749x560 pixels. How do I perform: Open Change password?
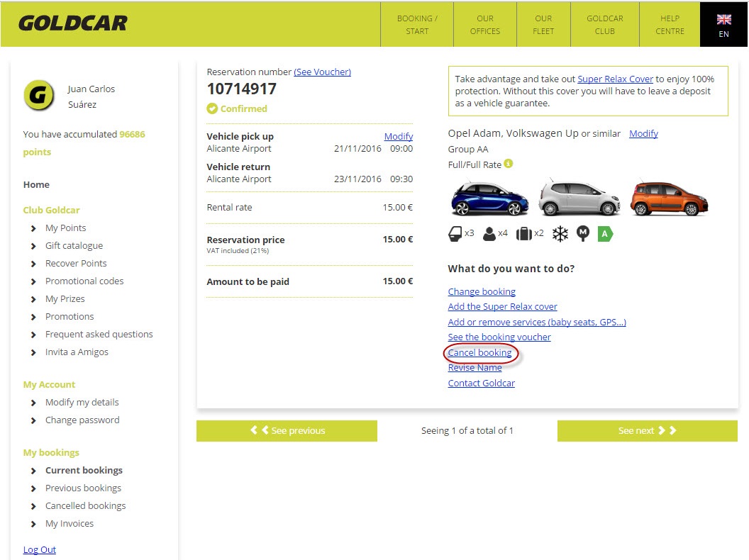(82, 420)
